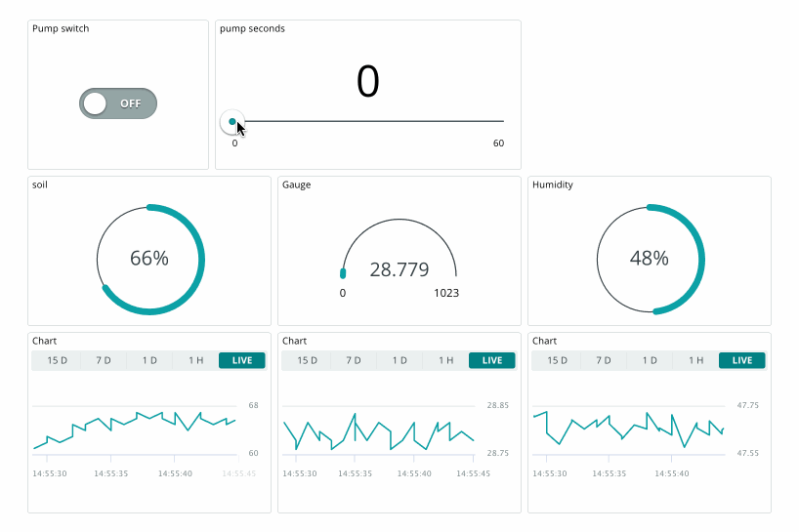Click the Humidity 48% percentage gauge

[x=650, y=259]
